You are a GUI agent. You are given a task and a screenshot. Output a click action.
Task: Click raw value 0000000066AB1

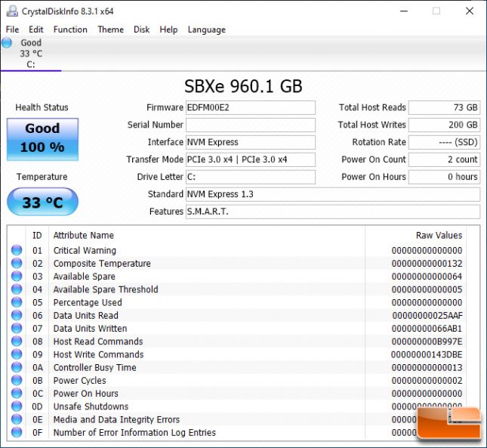pyautogui.click(x=427, y=329)
